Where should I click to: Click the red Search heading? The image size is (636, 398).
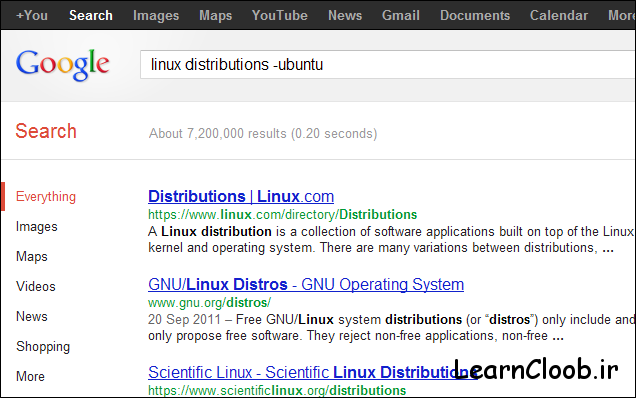(46, 131)
